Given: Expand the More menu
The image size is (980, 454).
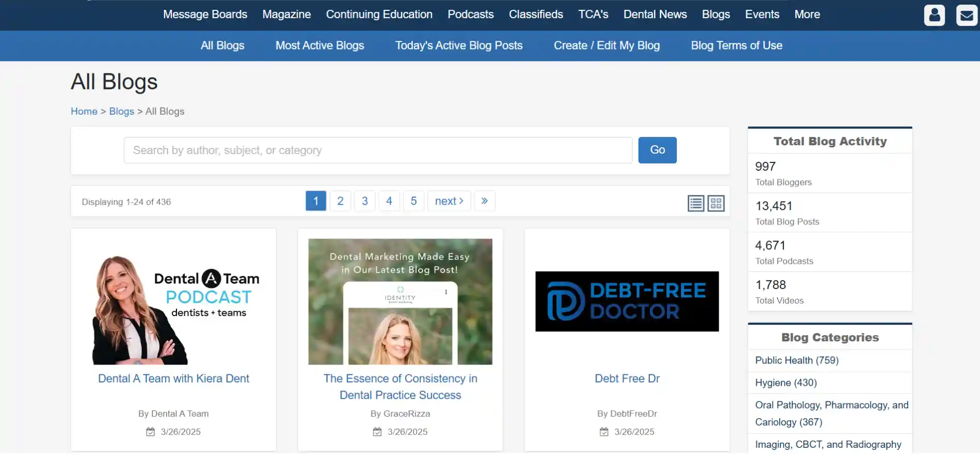Looking at the screenshot, I should pos(807,14).
